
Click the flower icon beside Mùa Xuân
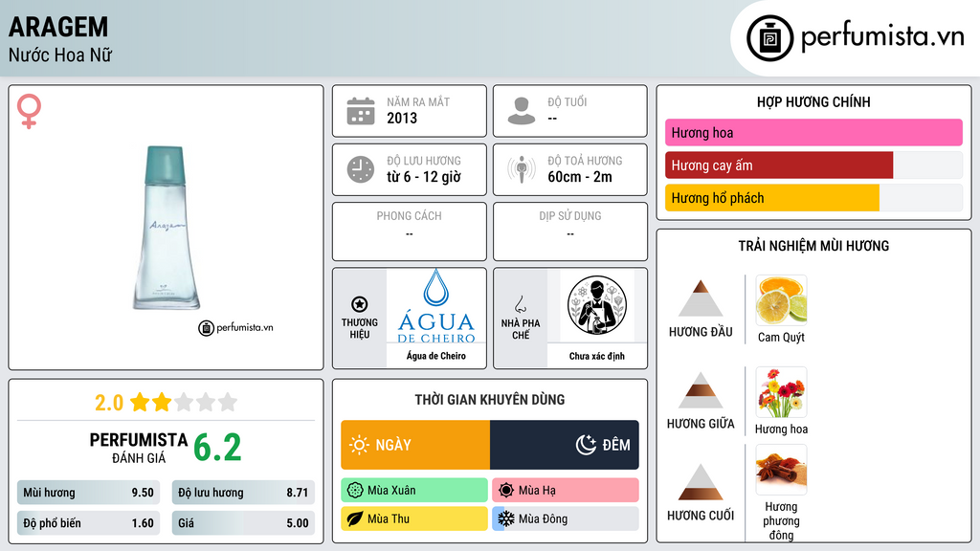tap(355, 491)
